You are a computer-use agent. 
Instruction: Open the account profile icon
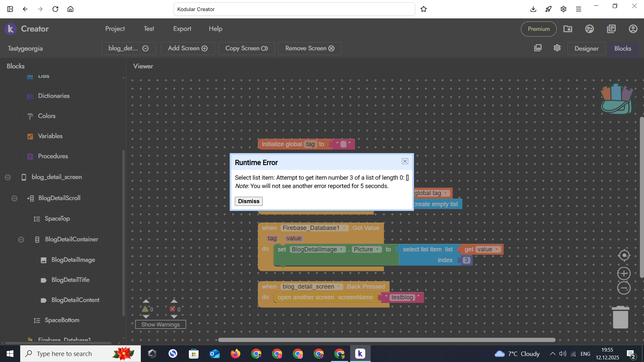point(633,29)
